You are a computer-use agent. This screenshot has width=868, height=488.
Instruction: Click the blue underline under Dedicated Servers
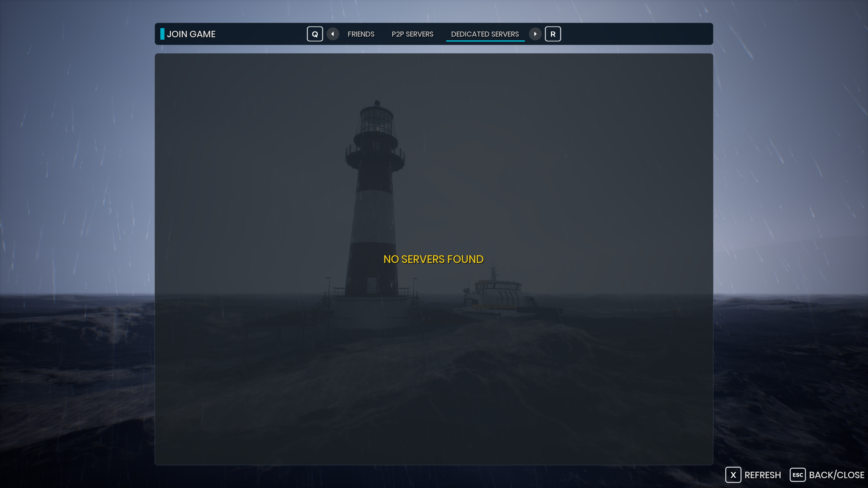tap(485, 41)
